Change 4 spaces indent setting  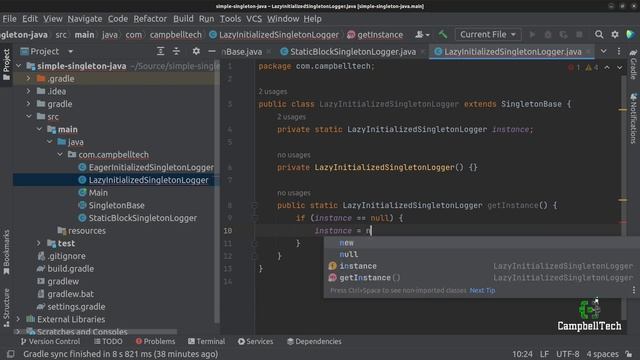pyautogui.click(x=602, y=354)
